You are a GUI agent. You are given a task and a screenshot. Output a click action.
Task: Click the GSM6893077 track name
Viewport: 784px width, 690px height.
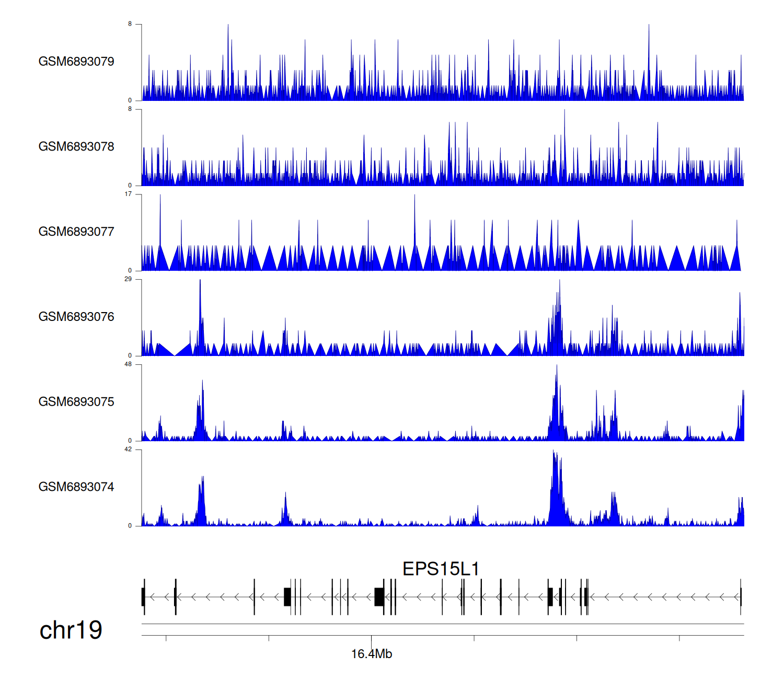tap(76, 232)
